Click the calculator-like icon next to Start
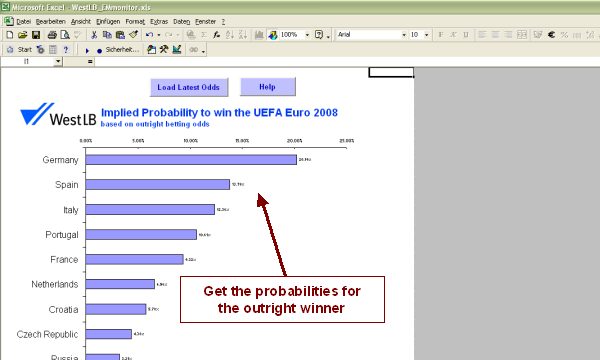 coord(53,50)
